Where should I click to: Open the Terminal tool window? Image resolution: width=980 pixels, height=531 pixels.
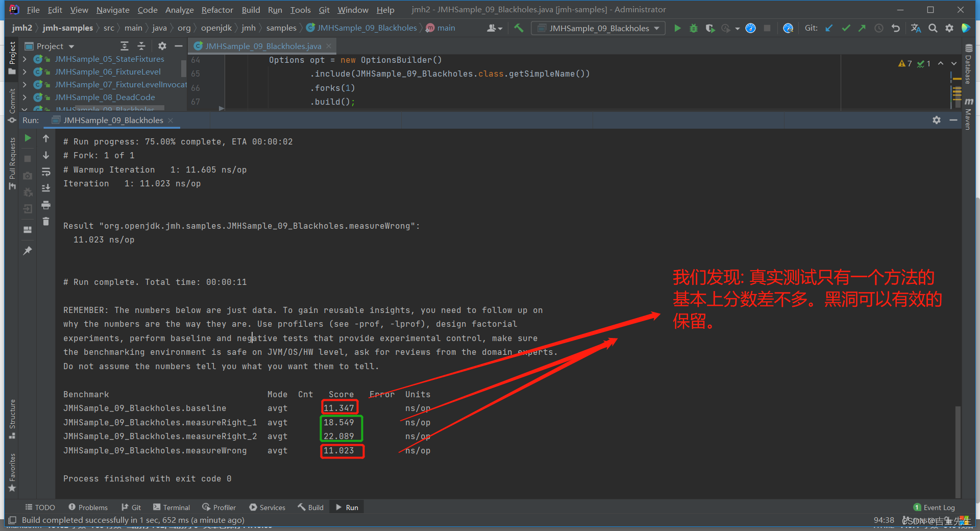(171, 507)
